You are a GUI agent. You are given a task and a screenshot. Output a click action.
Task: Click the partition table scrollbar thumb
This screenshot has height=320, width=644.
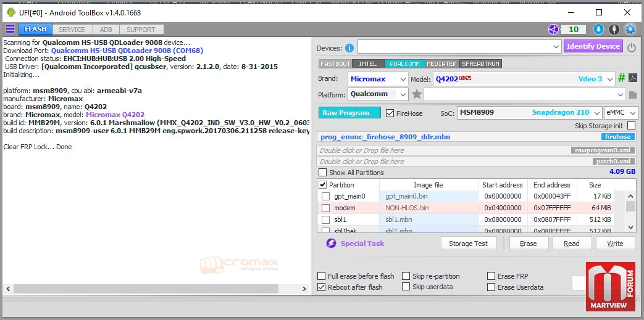point(631,206)
